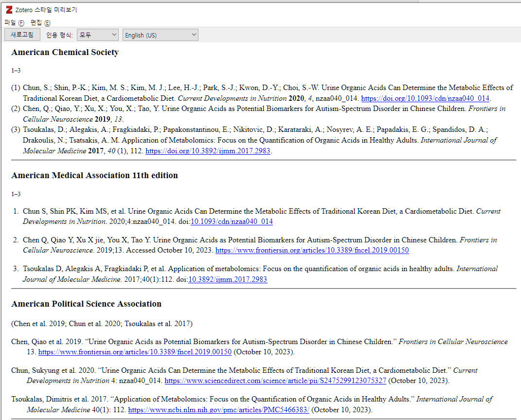Open the doi.org ijmm.2017.2983 link in ACS entry

[x=208, y=151]
